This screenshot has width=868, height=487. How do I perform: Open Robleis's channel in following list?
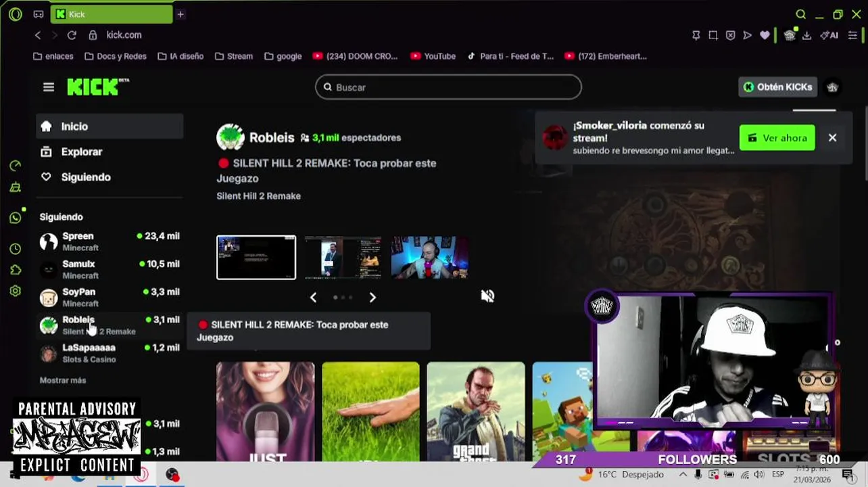point(110,325)
